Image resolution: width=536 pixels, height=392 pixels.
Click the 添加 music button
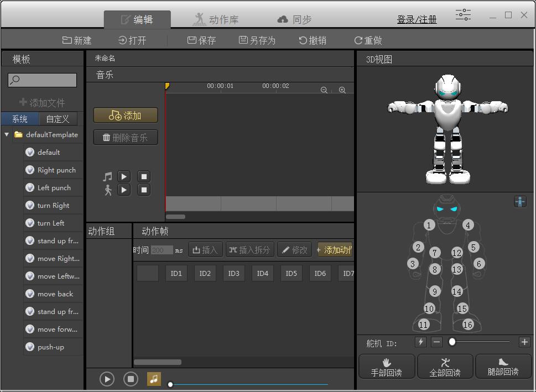tap(126, 115)
